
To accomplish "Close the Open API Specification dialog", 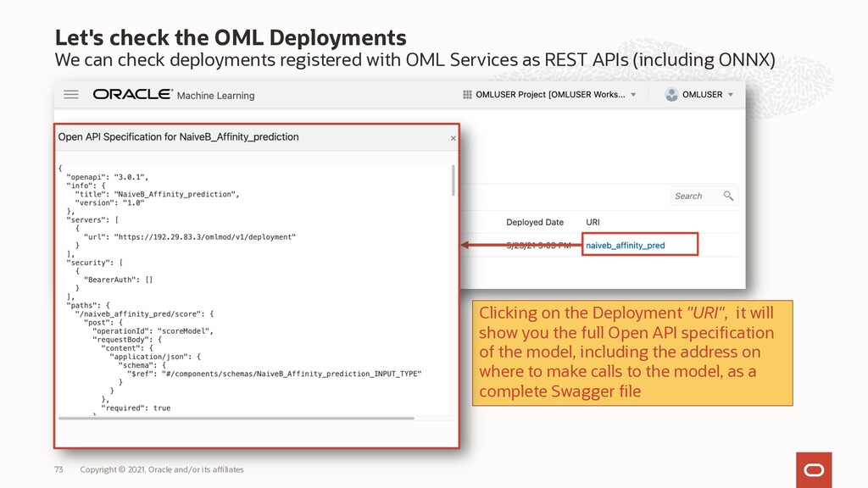I will 453,138.
